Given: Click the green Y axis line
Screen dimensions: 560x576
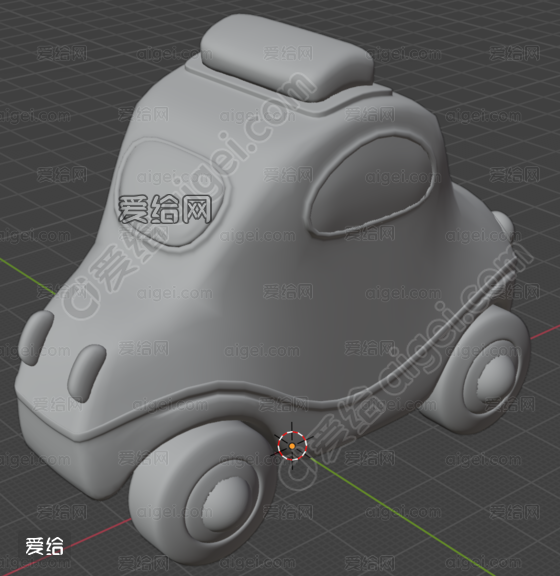Looking at the screenshot, I should [404, 517].
